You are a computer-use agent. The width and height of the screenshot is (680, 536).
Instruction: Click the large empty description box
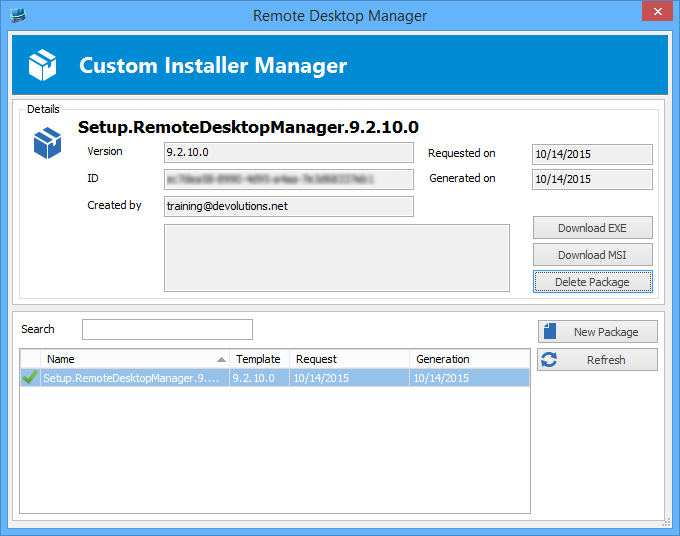(x=336, y=258)
